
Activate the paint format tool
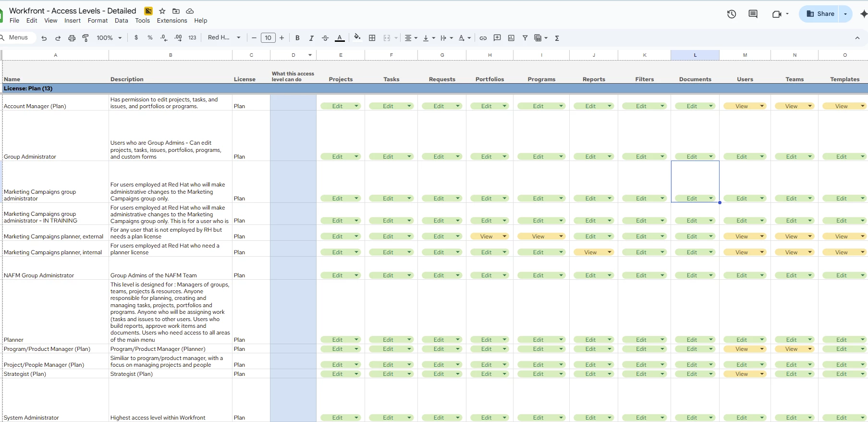(x=86, y=38)
